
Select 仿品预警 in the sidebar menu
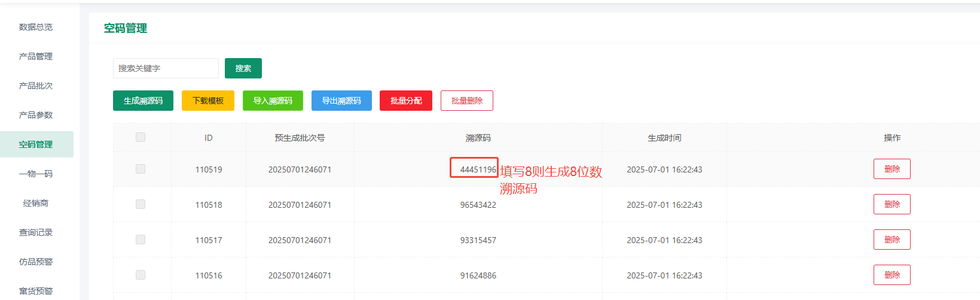[x=36, y=262]
